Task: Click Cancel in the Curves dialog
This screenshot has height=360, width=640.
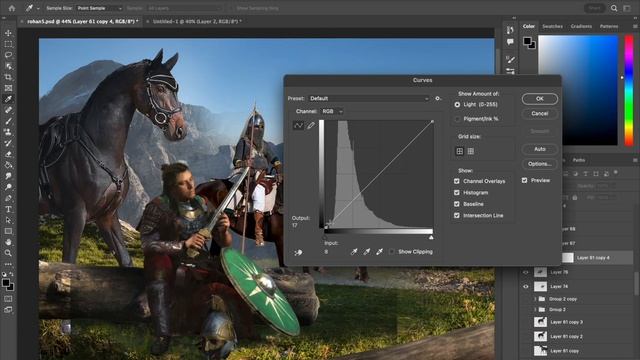Action: point(540,113)
